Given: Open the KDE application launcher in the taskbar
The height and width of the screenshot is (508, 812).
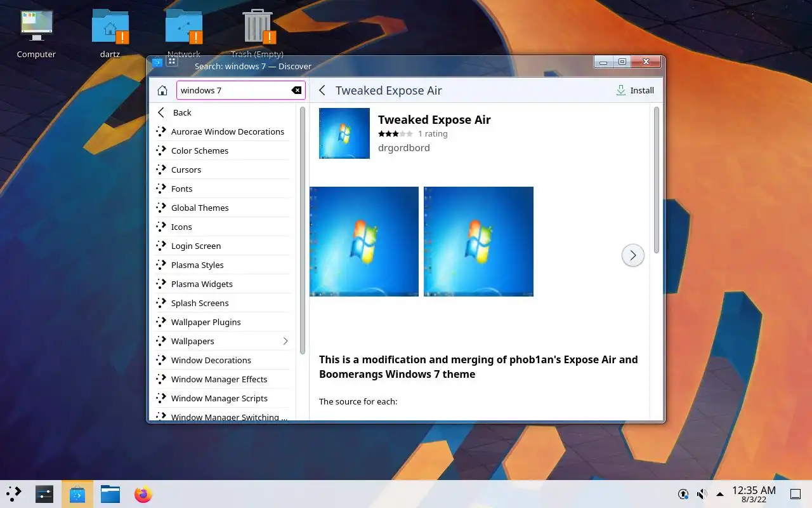Looking at the screenshot, I should point(14,494).
